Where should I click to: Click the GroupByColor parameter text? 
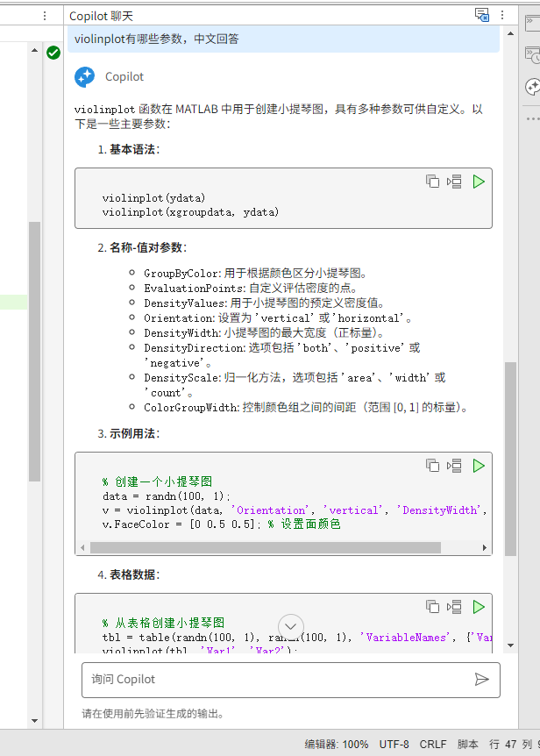[181, 274]
